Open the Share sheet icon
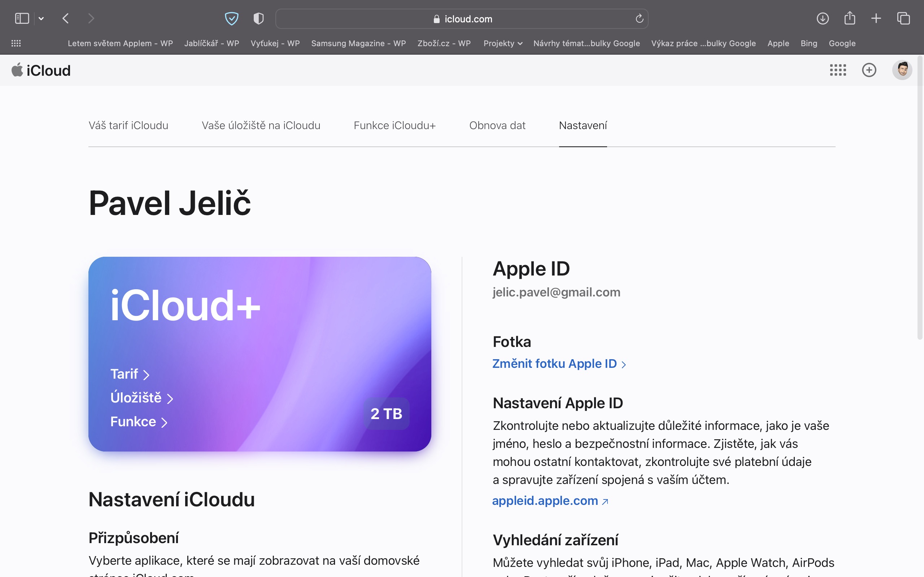The image size is (924, 577). click(x=850, y=18)
